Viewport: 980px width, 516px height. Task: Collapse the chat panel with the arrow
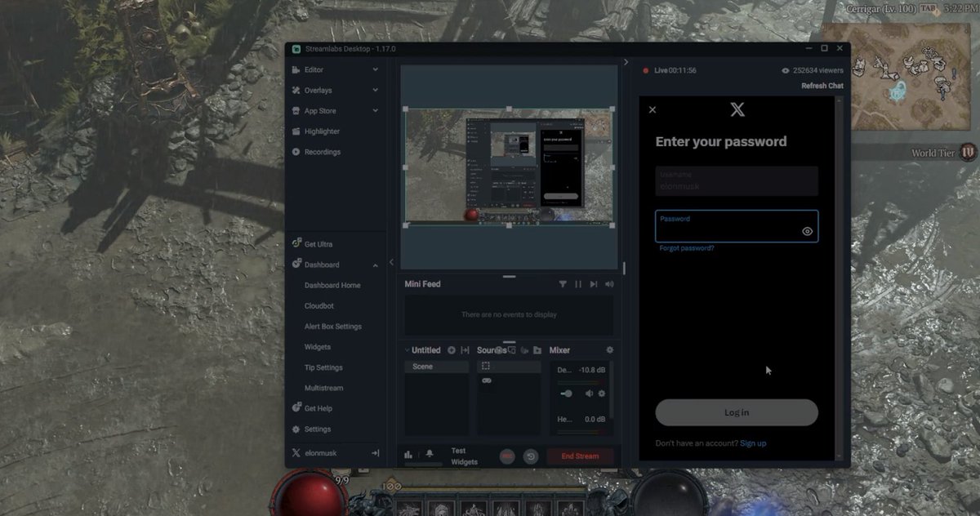626,62
